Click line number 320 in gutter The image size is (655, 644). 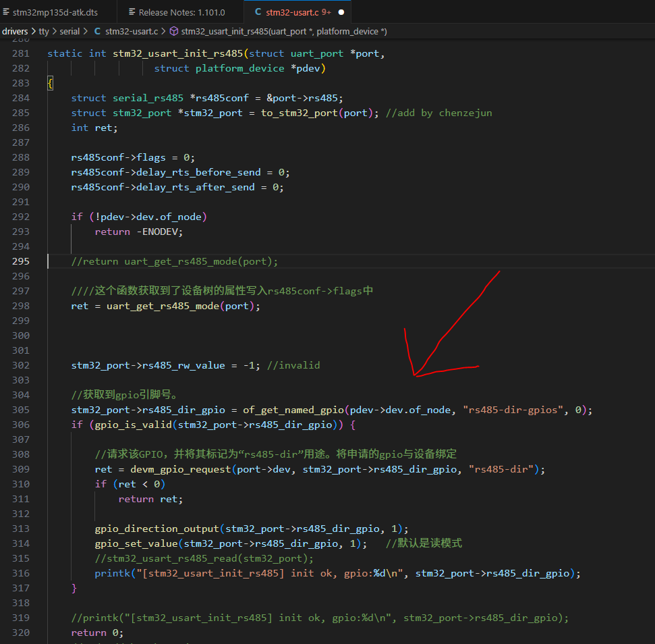(21, 633)
